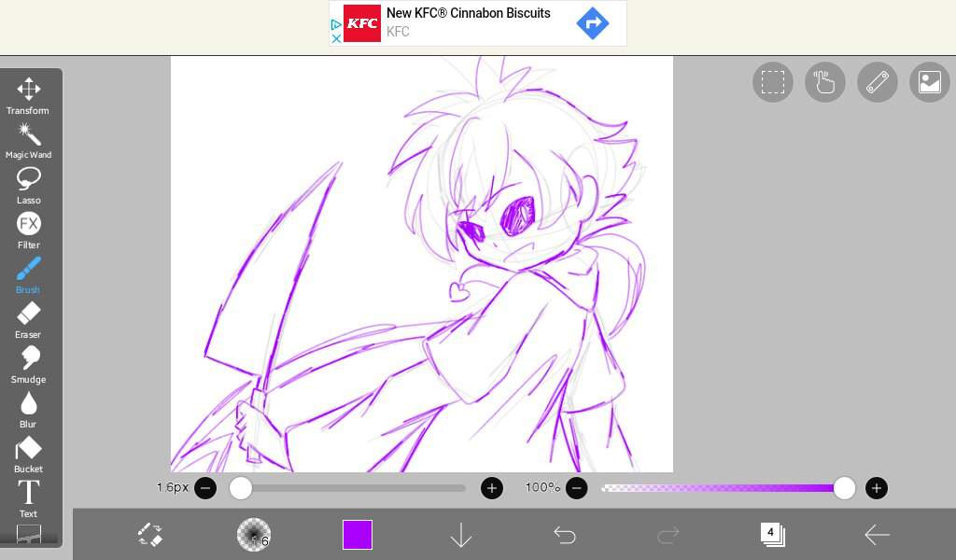
Task: Toggle the stabilizer hand icon
Action: [x=825, y=81]
